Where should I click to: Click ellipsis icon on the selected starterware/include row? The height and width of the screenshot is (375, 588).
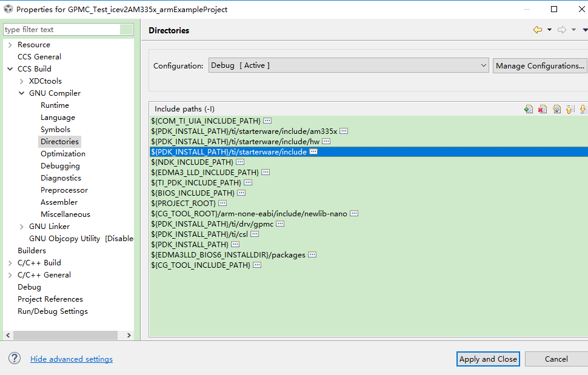(x=313, y=151)
